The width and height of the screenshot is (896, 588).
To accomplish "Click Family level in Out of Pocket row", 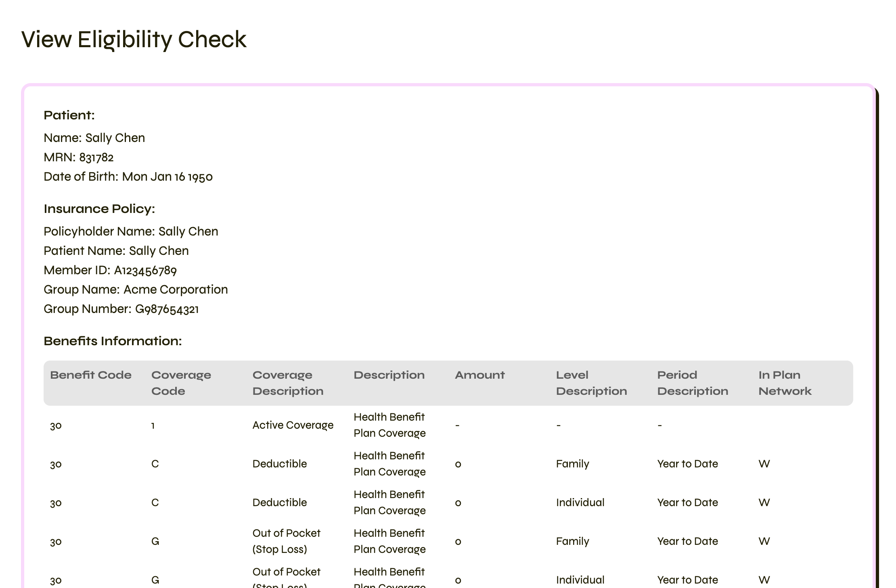I will point(573,541).
